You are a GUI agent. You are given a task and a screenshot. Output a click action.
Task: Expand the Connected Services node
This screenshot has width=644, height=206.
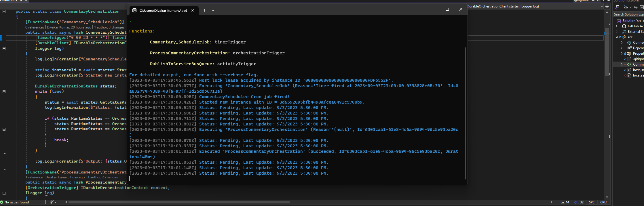tap(622, 43)
